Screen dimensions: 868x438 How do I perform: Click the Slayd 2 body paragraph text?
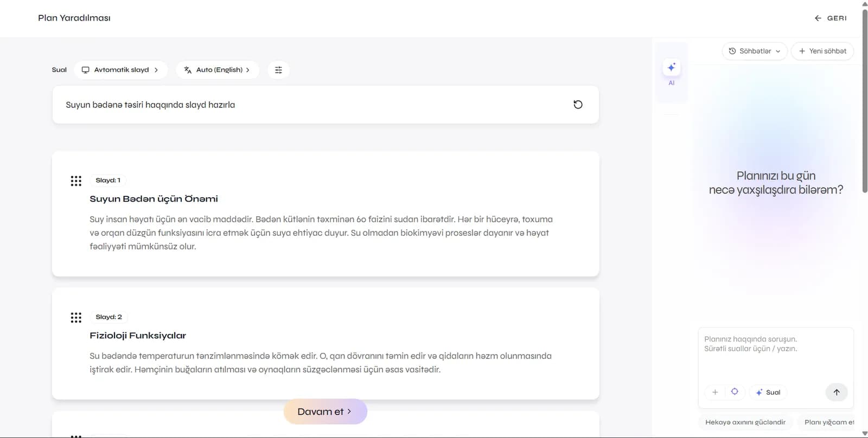tap(321, 363)
